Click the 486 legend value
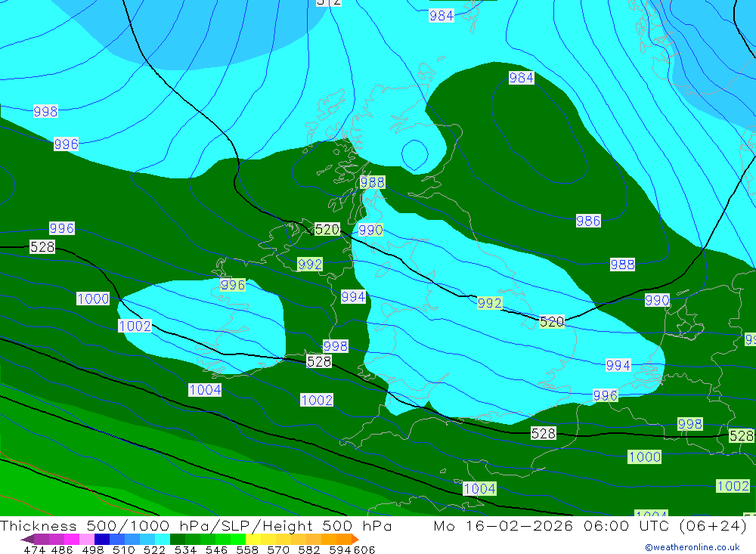The image size is (756, 554). (x=62, y=550)
